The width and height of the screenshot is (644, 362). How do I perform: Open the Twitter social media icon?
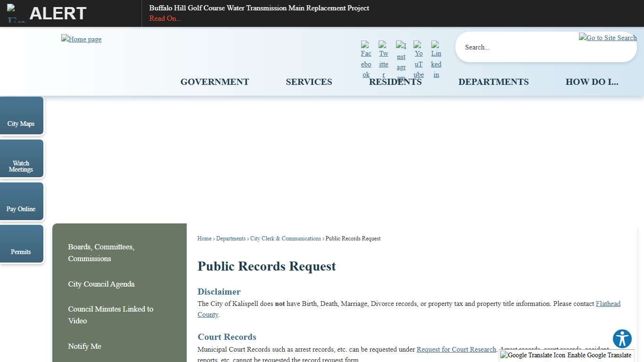coord(383,59)
